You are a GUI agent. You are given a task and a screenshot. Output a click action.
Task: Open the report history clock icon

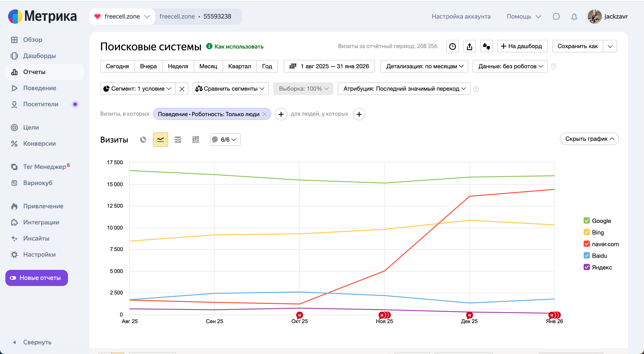pos(452,46)
